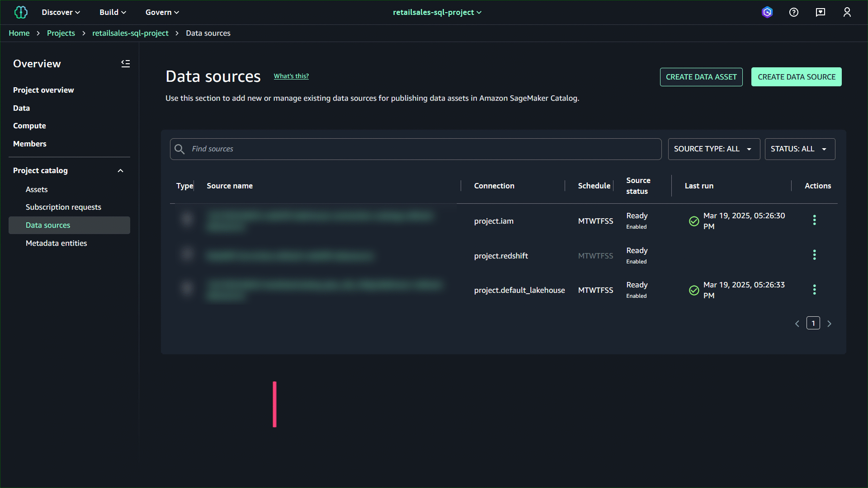Viewport: 868px width, 488px height.
Task: Collapse the Overview sidebar panel icon
Action: point(125,64)
